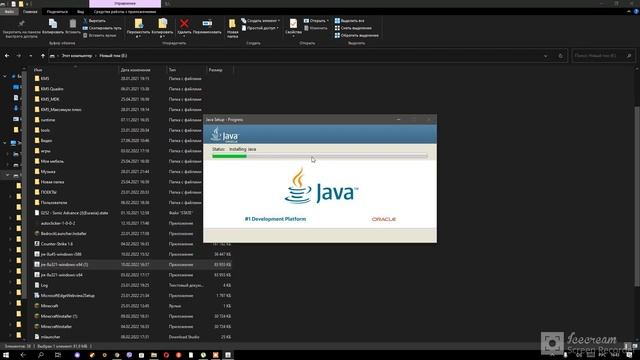Switch to the View (Вид) ribbon tab
Viewport: 640px width, 360px height.
point(80,11)
